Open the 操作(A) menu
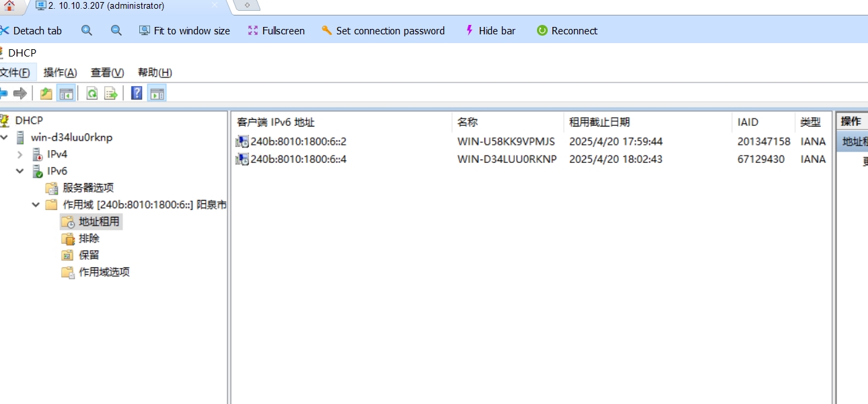Screen dimensions: 868x404 [60, 73]
